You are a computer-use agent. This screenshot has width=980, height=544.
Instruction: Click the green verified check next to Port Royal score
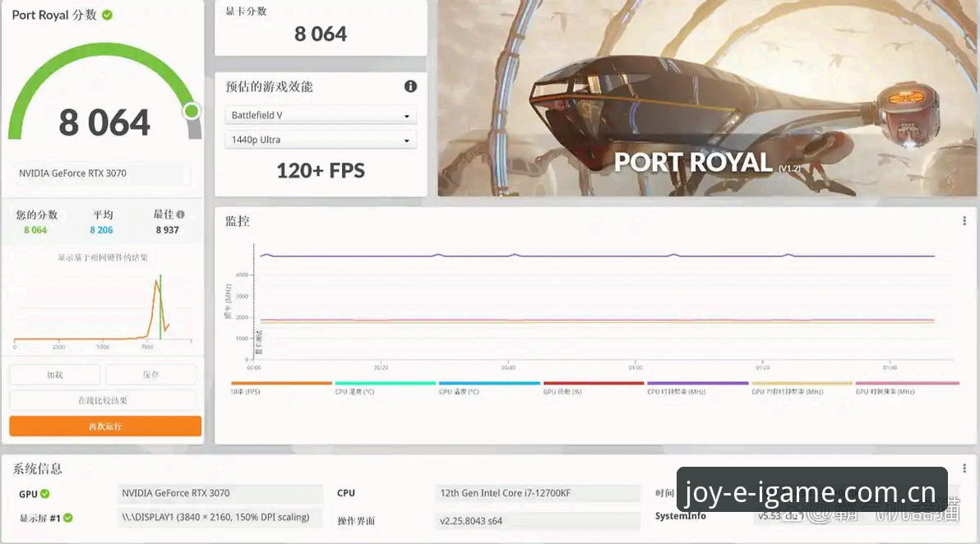click(x=108, y=15)
